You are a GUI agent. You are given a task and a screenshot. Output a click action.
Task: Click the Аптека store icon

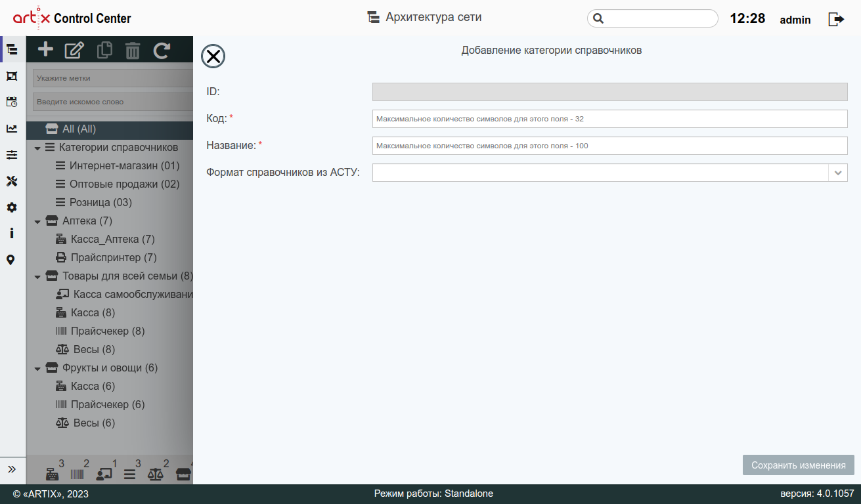tap(52, 221)
